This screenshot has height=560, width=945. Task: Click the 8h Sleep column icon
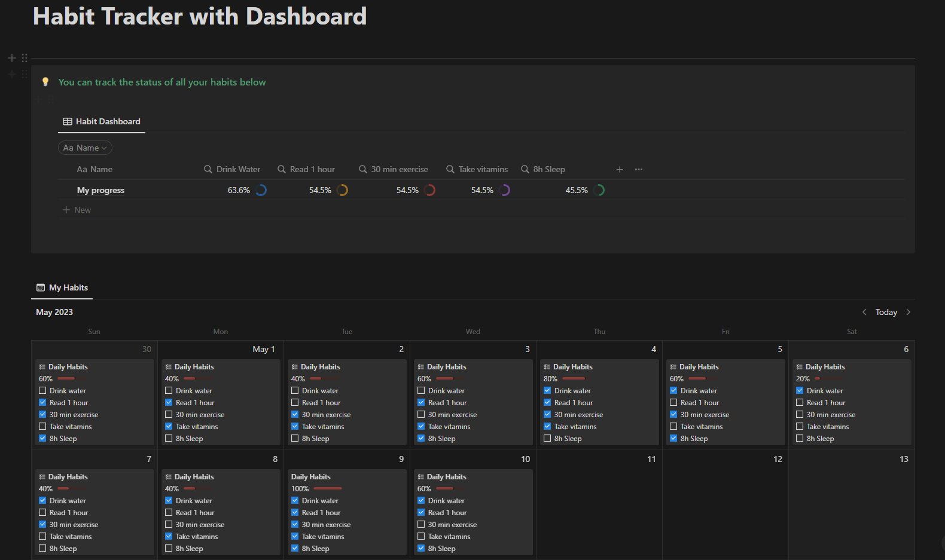(525, 169)
